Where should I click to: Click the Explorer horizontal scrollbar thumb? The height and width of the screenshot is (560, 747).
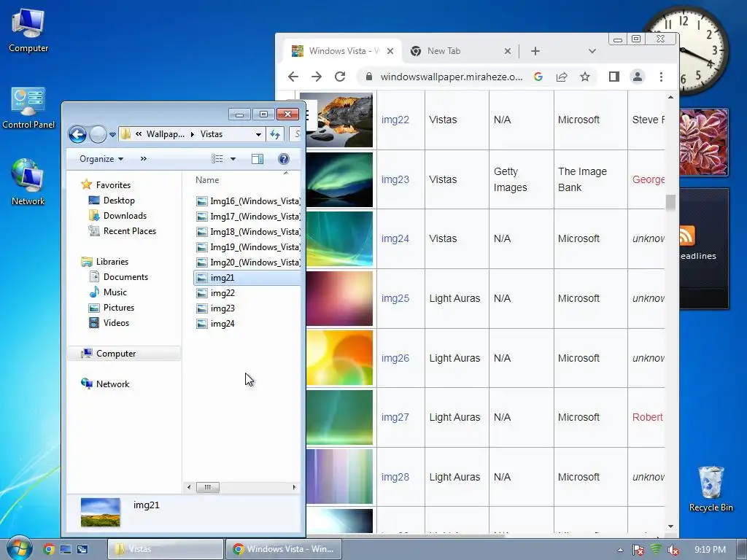tap(208, 487)
